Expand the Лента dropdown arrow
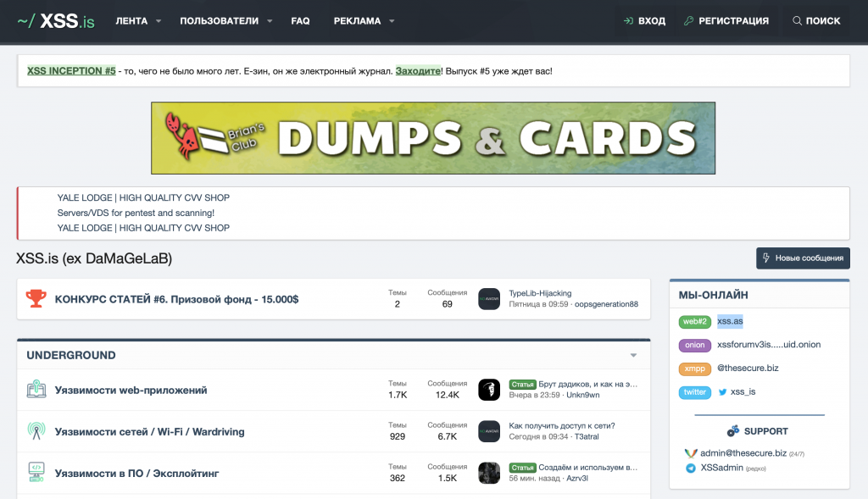The height and width of the screenshot is (499, 868). click(x=159, y=21)
